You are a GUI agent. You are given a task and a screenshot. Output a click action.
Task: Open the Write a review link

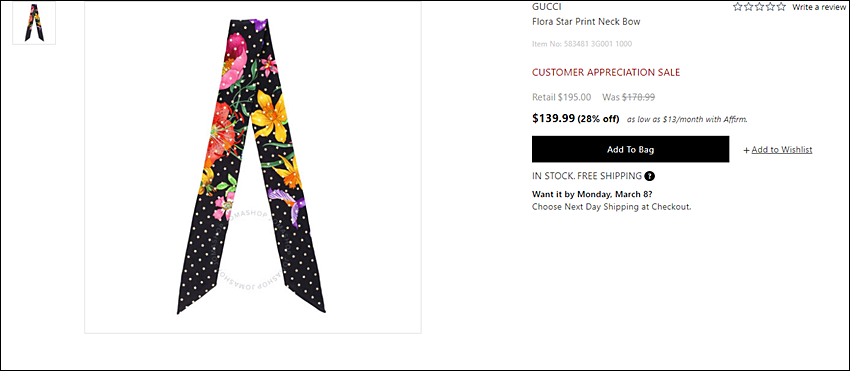819,7
